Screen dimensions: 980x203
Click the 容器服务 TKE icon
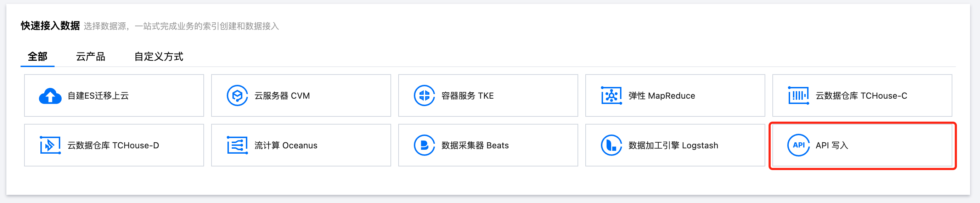pyautogui.click(x=424, y=95)
